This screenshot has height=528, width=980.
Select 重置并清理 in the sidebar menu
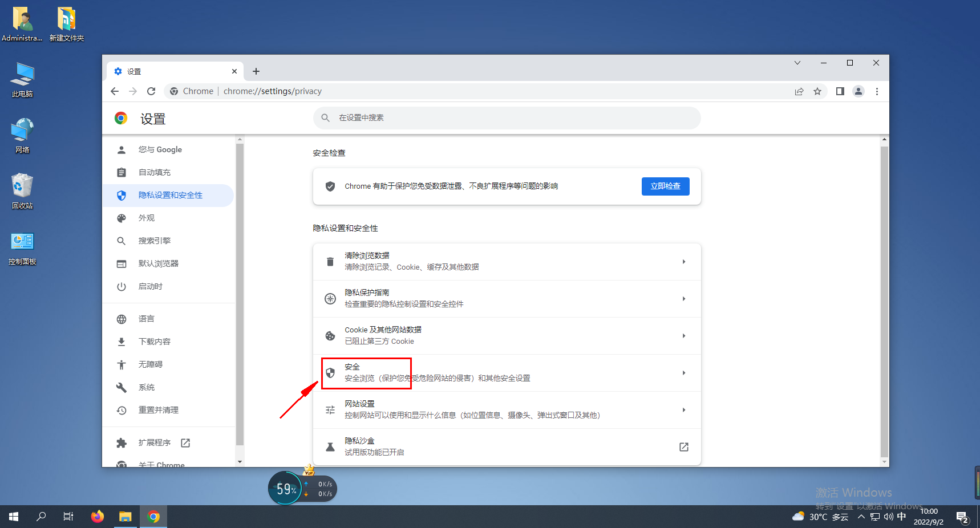coord(158,410)
